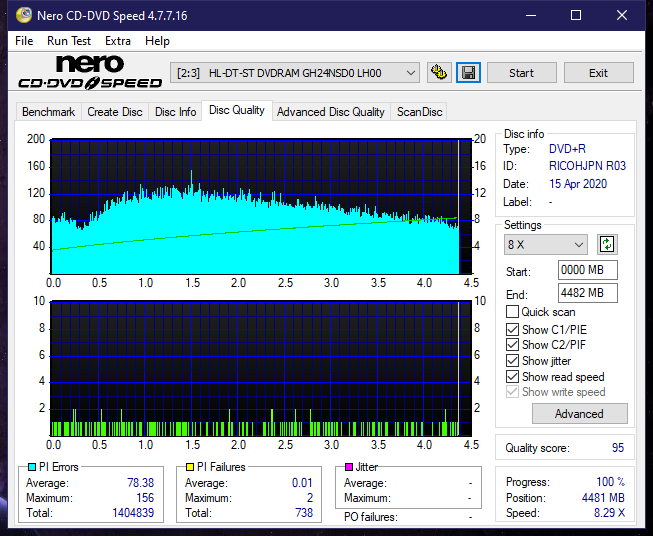Click PI Failures average 0.01
653x536 pixels.
302,483
